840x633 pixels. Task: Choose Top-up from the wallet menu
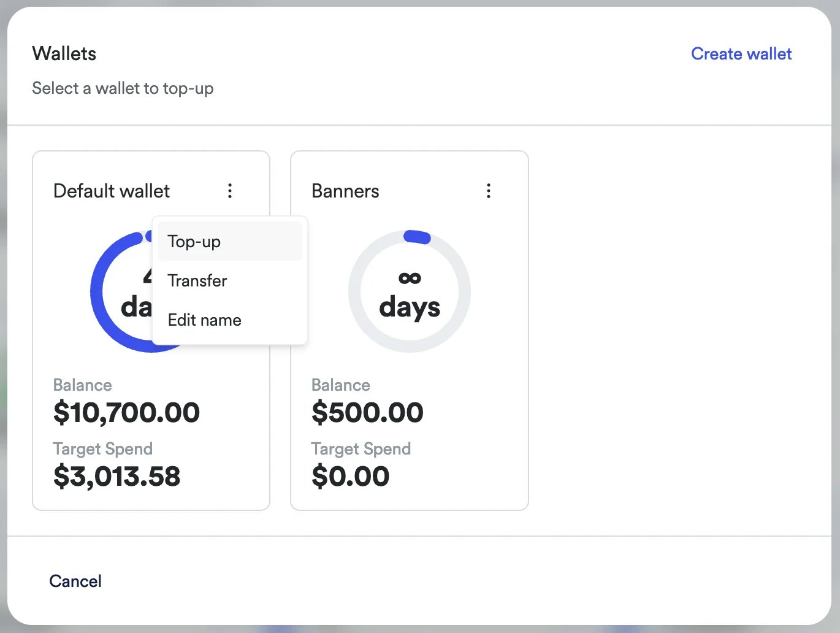194,242
